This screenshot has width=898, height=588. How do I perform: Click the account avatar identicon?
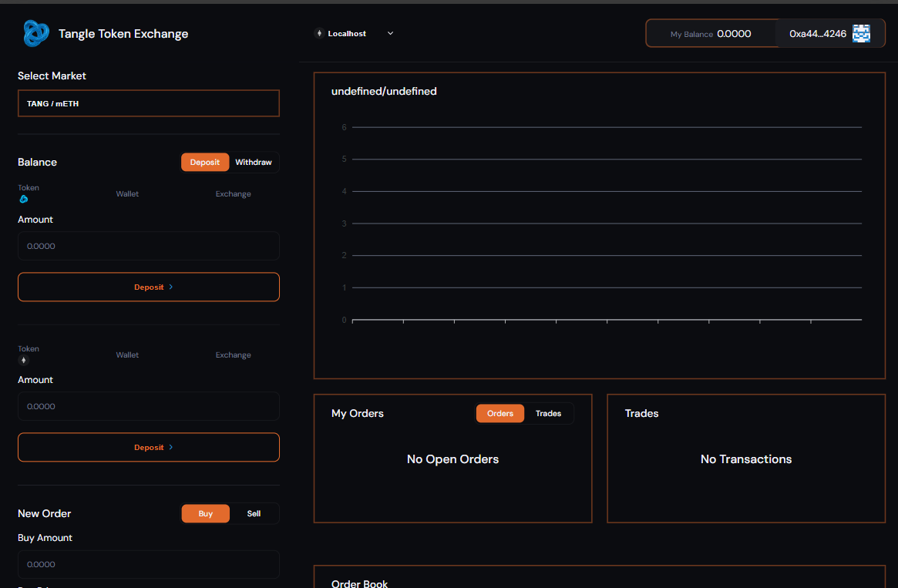tap(861, 33)
